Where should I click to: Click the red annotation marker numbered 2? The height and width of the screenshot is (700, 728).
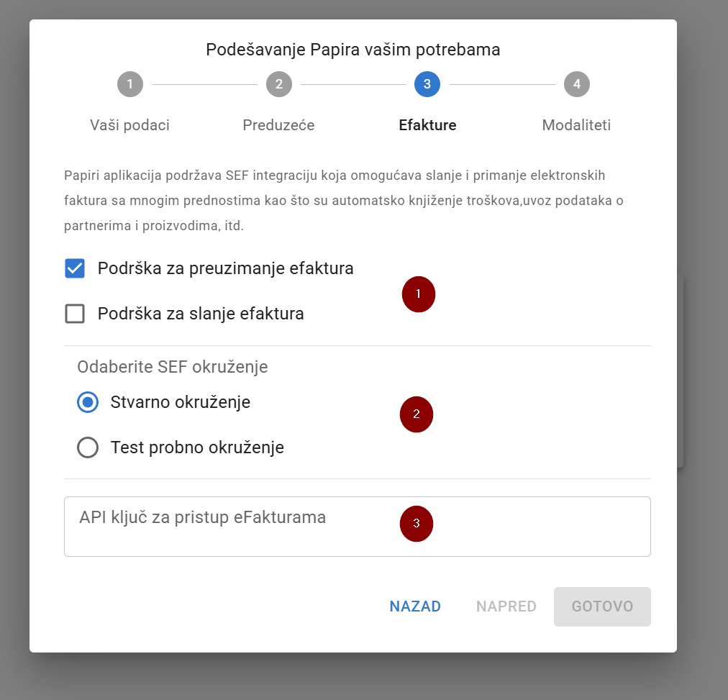coord(417,414)
